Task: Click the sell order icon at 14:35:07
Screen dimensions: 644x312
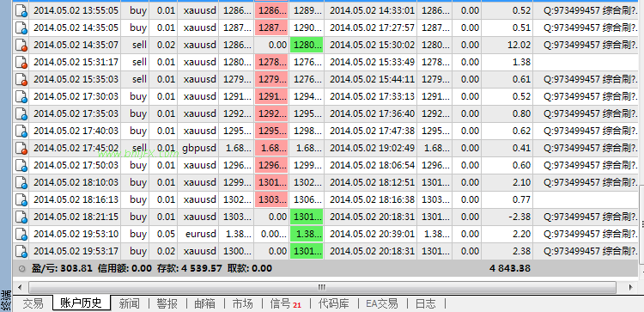Action: [x=21, y=45]
